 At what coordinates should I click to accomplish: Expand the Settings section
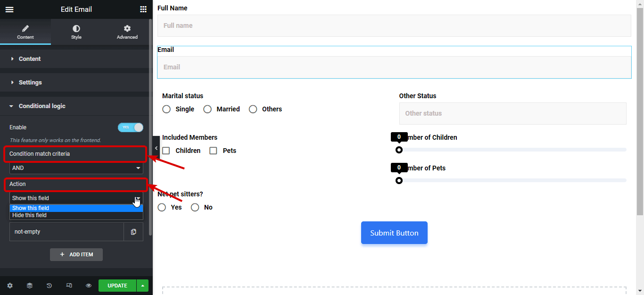pos(30,82)
